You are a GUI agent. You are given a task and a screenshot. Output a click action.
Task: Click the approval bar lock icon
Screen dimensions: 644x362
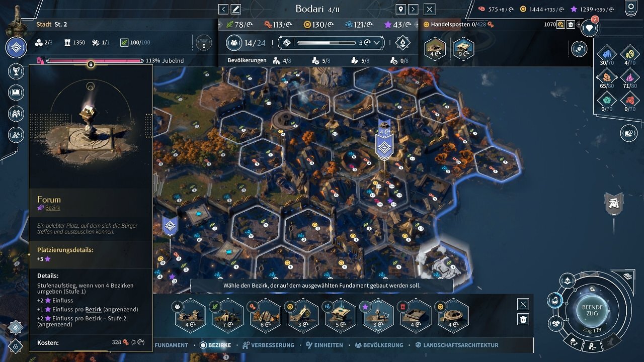pos(91,64)
